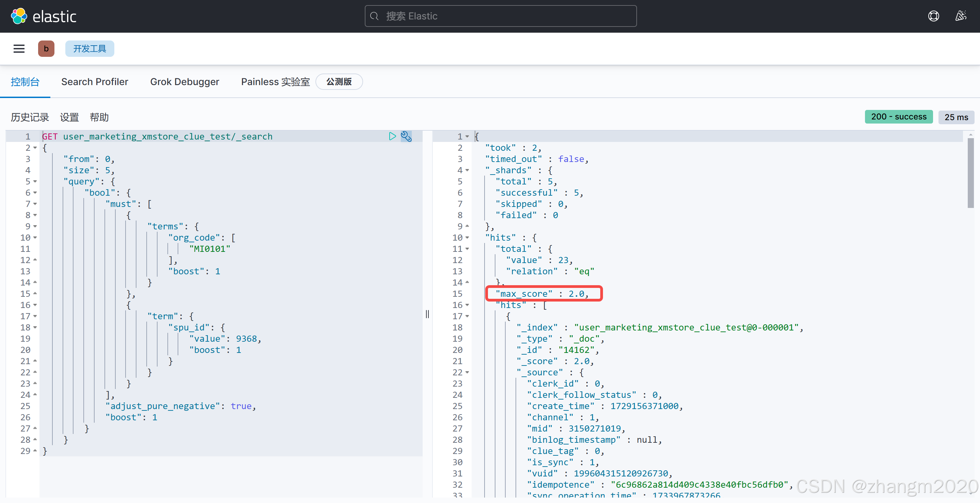Viewport: 980px width, 503px height.
Task: Open the main navigation hamburger menu
Action: coord(19,48)
